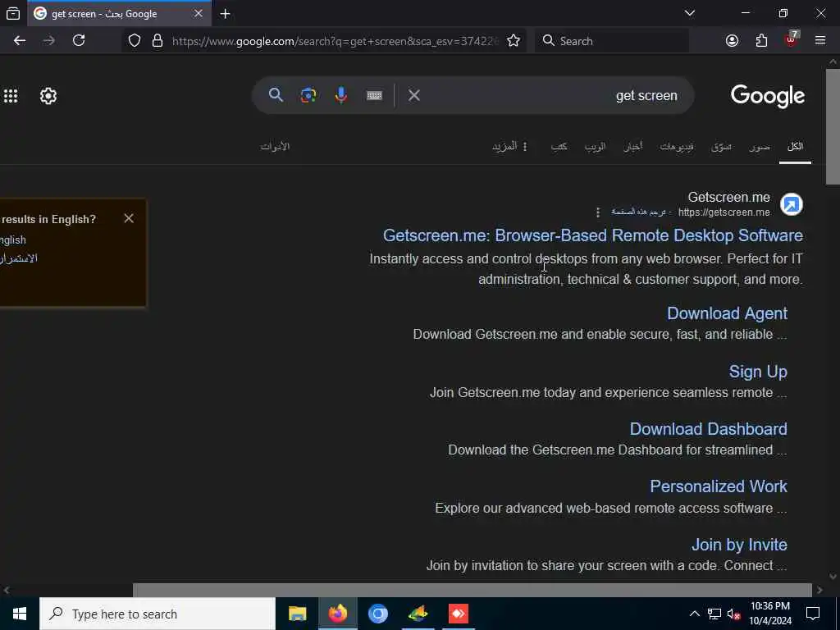Open the Sign Up sitelink
The image size is (840, 630).
(x=757, y=372)
